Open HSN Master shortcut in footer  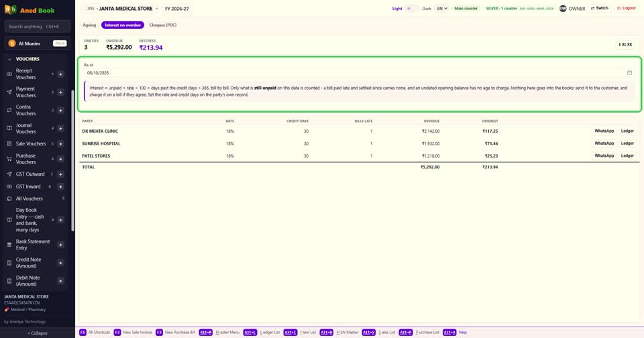(339, 332)
